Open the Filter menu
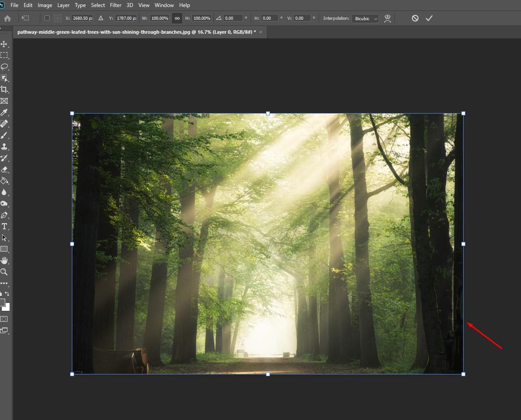This screenshot has height=420, width=521. tap(116, 5)
